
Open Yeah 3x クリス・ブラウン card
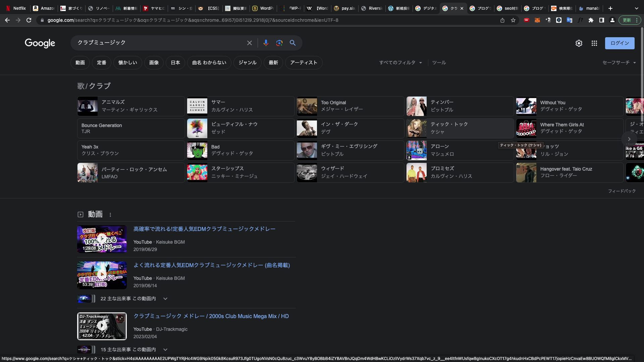pyautogui.click(x=131, y=150)
